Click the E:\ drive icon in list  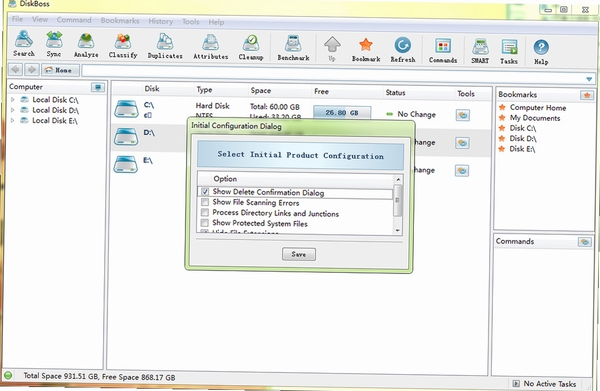click(x=126, y=164)
